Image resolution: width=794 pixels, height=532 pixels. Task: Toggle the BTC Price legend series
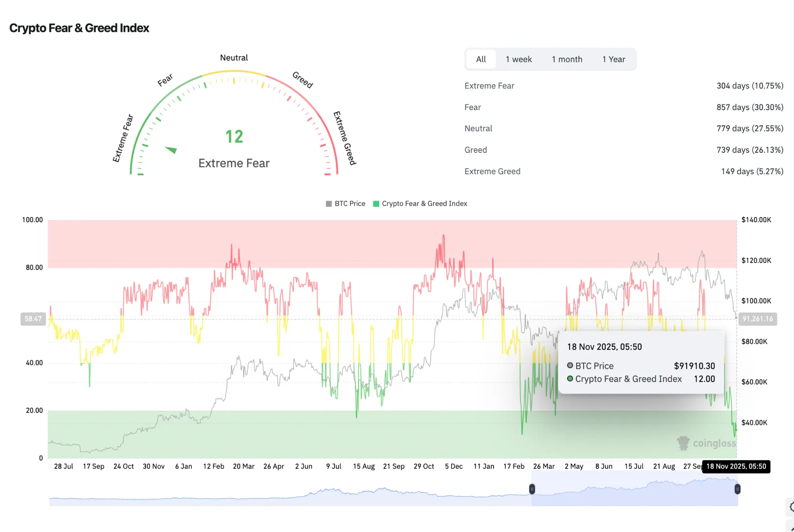[350, 204]
